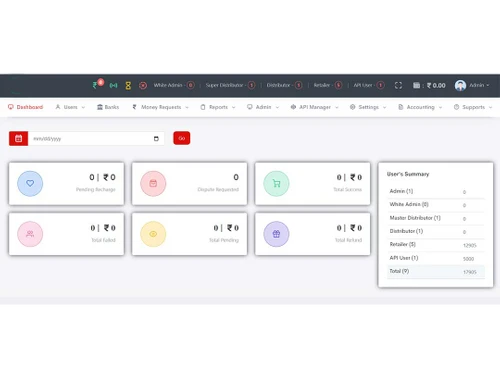Toggle fullscreen mode icon
The image size is (500, 375).
coord(398,85)
